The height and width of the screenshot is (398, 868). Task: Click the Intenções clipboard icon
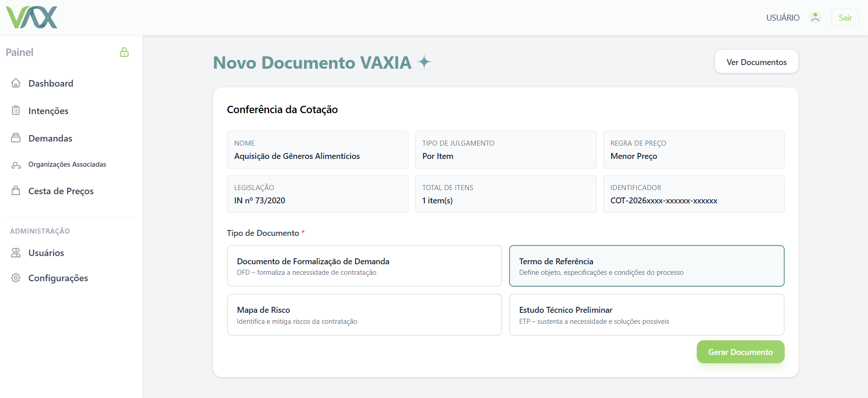[16, 110]
